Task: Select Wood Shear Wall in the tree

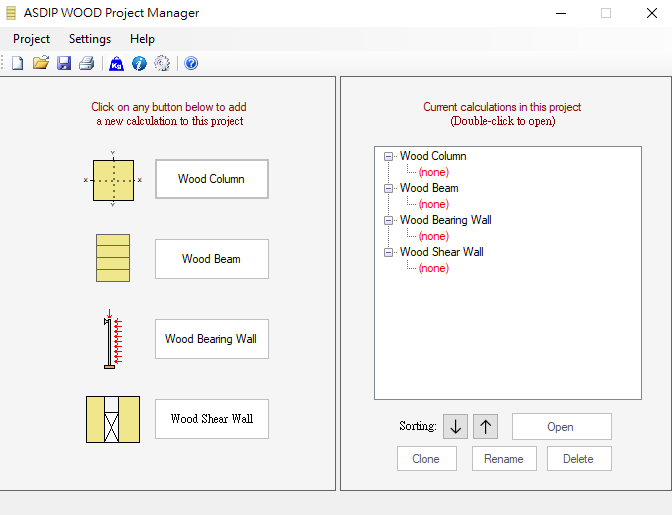Action: pyautogui.click(x=441, y=252)
